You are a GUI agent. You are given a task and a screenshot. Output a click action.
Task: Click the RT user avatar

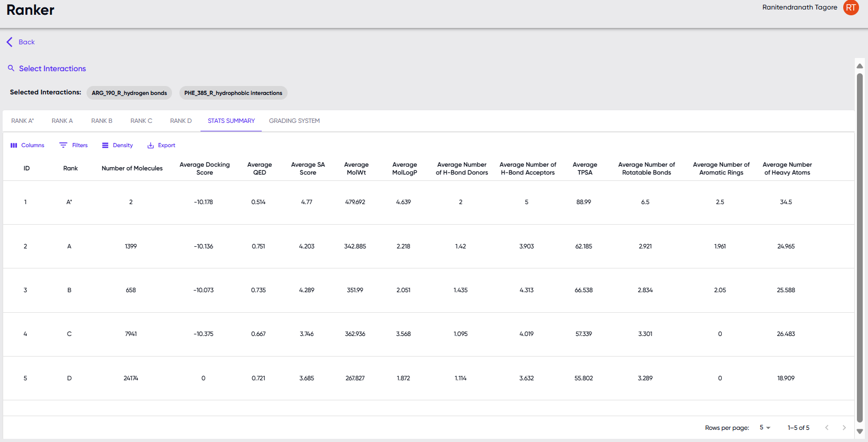point(851,7)
